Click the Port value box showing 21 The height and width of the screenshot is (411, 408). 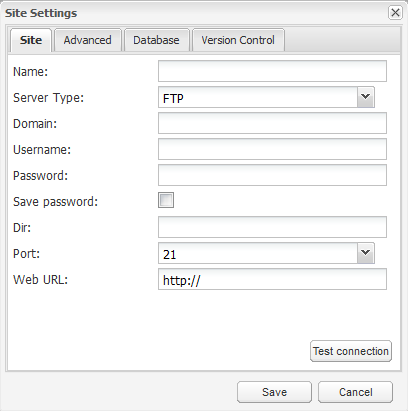[x=258, y=253]
